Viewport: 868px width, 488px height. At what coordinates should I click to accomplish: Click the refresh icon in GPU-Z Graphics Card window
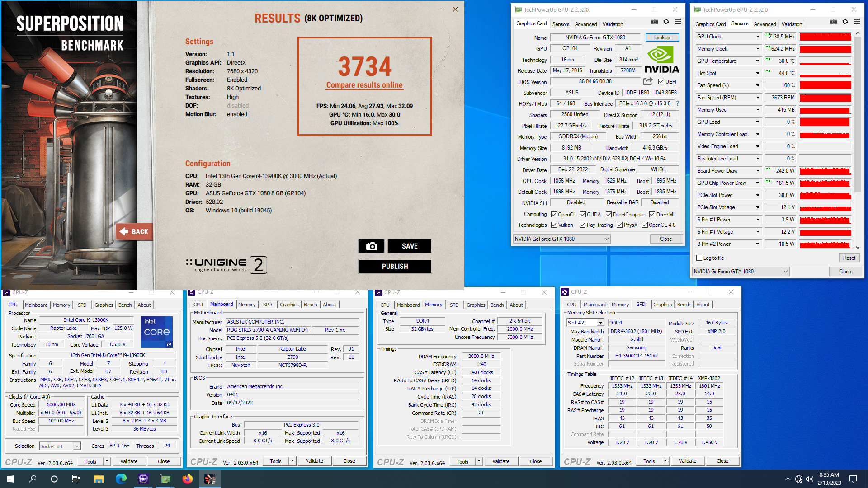[x=666, y=22]
